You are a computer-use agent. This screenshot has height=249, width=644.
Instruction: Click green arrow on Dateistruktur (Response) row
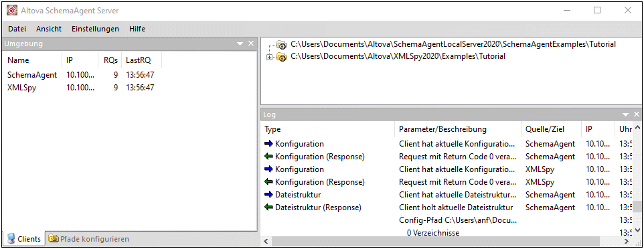click(268, 207)
